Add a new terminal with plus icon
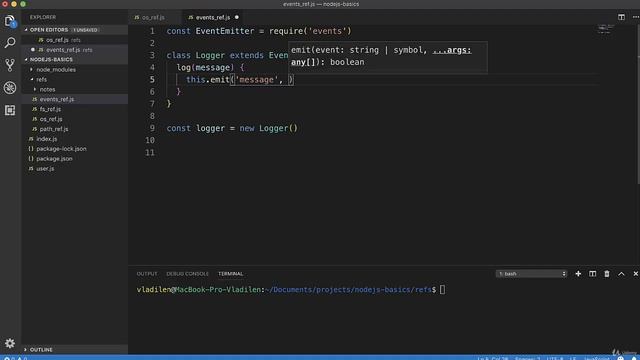The height and width of the screenshot is (360, 640). tap(578, 273)
